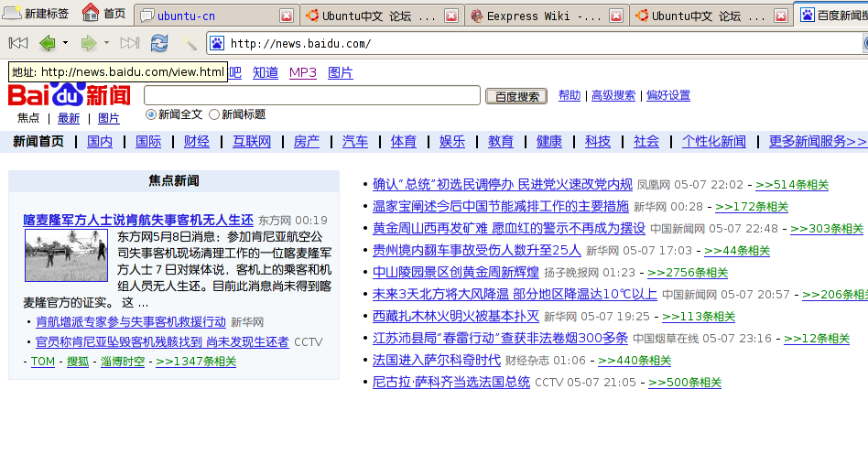Open the 高级搜索 link

click(613, 95)
